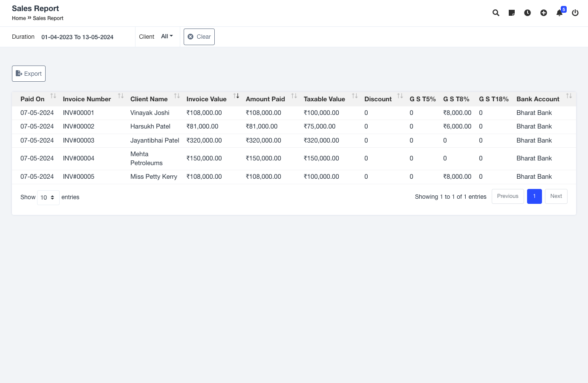Sort by Invoice Number column
Screen dimensions: 588x383
[87, 99]
